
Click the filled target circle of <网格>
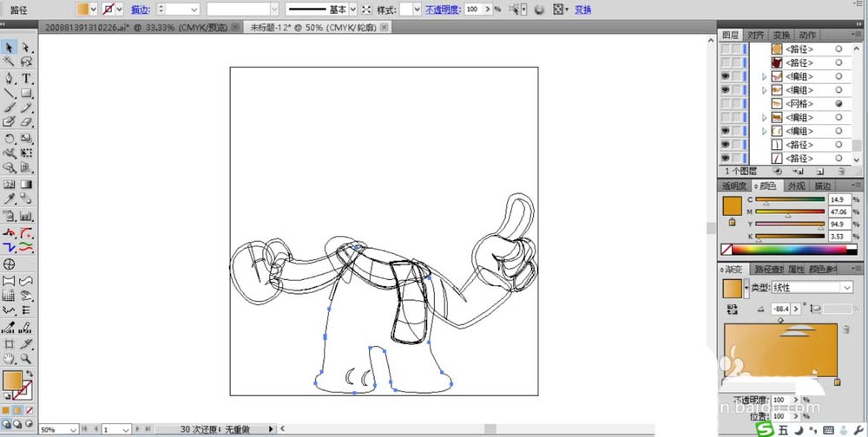coord(838,103)
